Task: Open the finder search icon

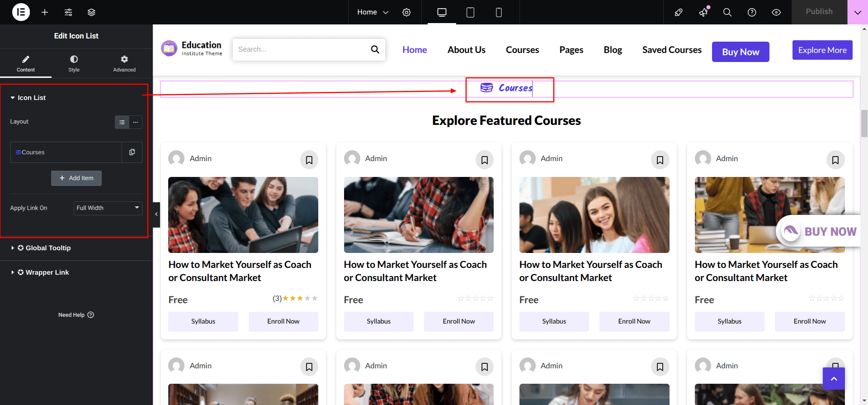Action: (727, 12)
